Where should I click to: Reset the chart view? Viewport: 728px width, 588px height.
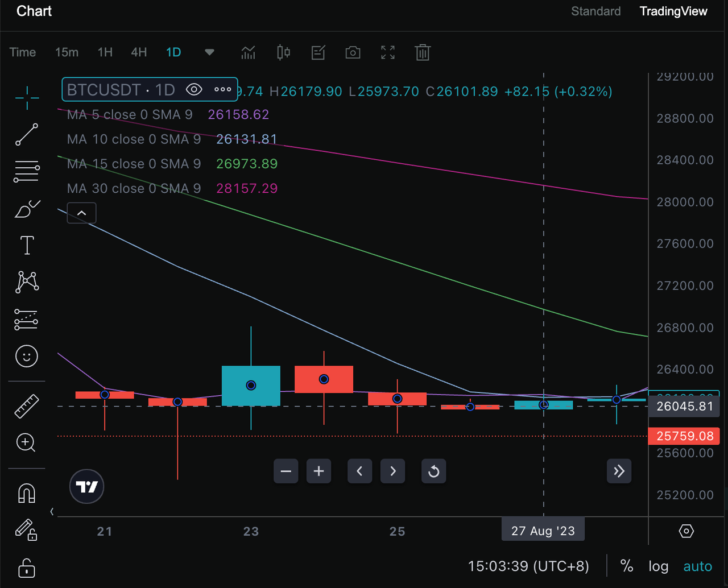click(434, 471)
